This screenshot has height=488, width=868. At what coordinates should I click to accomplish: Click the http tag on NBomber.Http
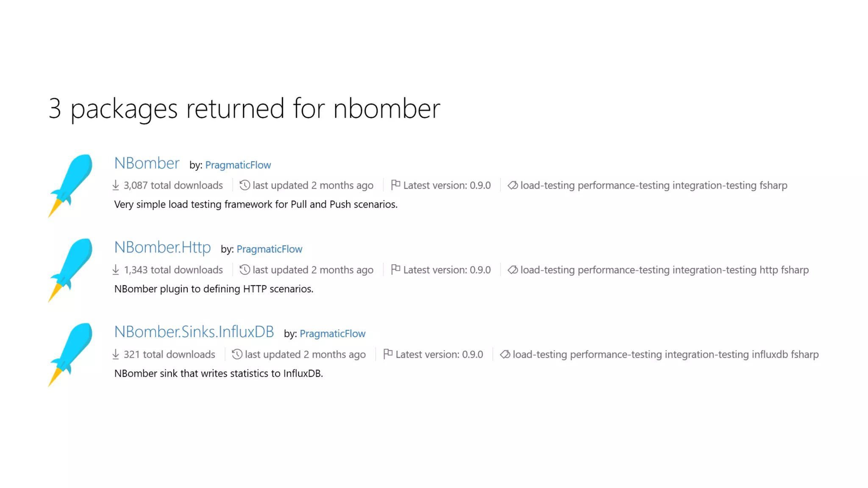pos(768,270)
